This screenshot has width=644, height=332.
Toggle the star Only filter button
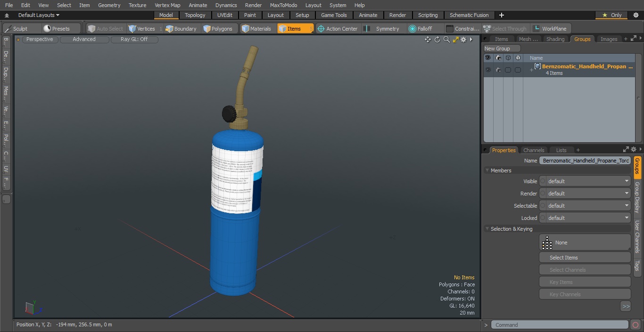tap(612, 15)
